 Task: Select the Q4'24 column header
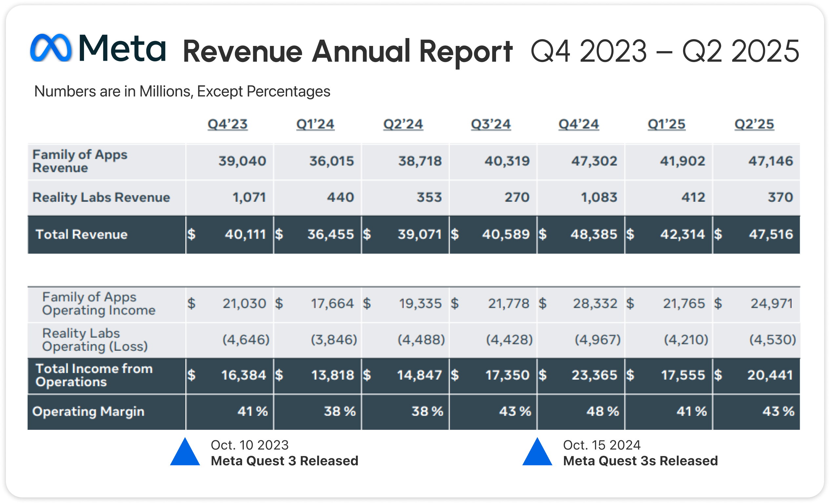point(579,124)
